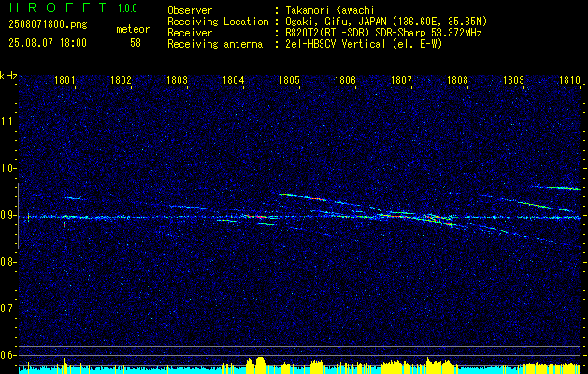Click the date 25.08.07 18:00
The image size is (588, 374).
(48, 43)
